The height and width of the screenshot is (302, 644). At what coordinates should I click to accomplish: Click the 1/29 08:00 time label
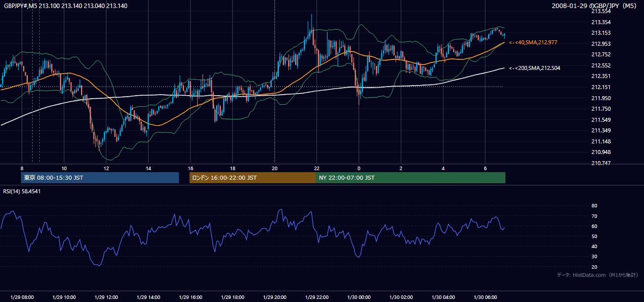click(22, 297)
